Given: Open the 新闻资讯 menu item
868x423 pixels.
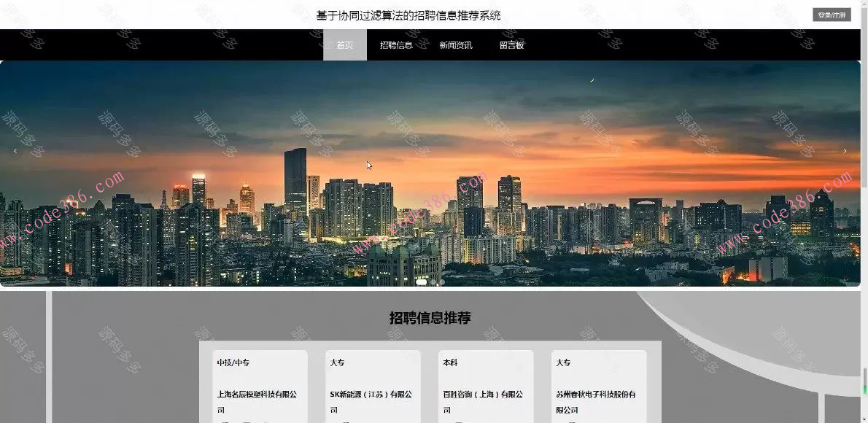Looking at the screenshot, I should coord(456,44).
